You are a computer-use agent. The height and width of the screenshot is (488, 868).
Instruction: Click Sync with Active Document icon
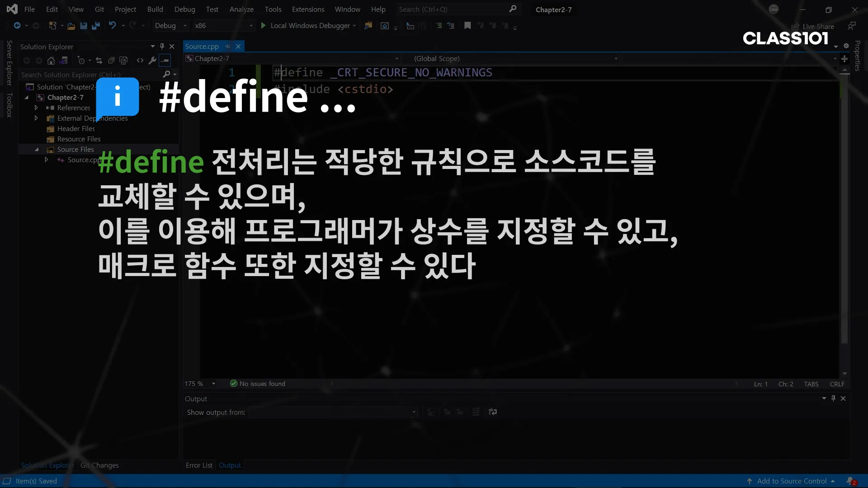click(x=99, y=61)
